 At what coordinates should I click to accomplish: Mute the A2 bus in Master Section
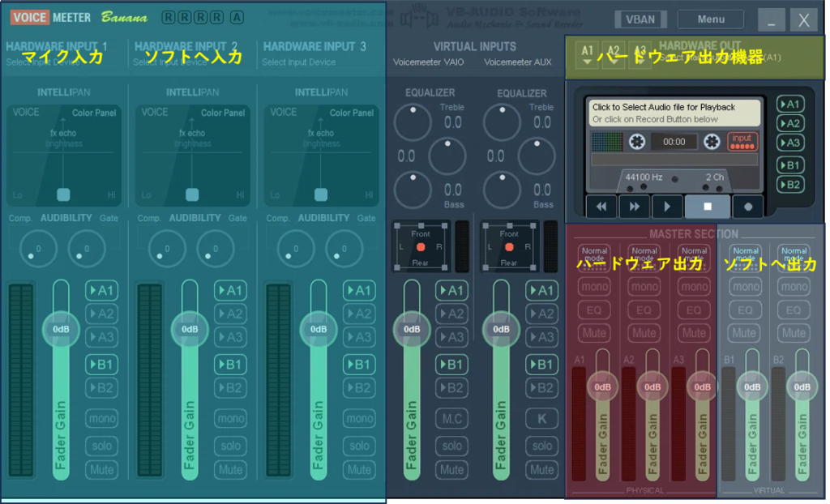[x=644, y=333]
